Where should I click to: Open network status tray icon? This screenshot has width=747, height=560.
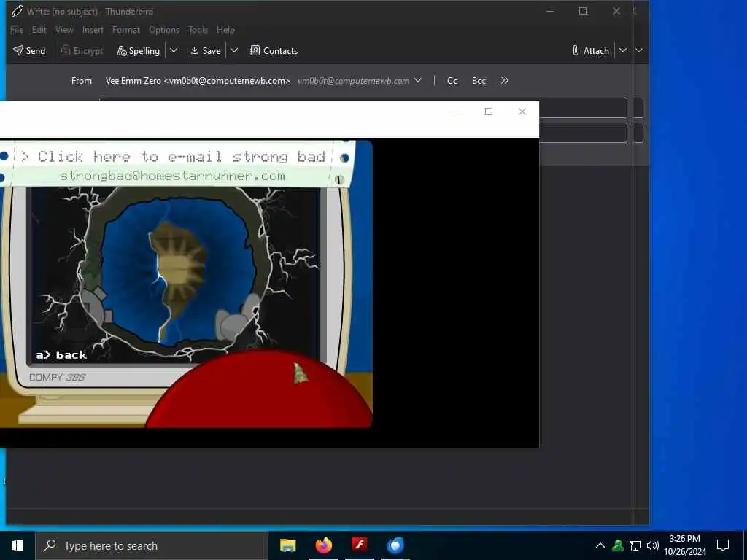point(635,545)
